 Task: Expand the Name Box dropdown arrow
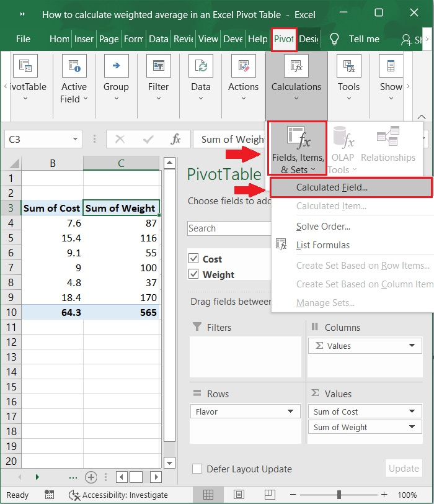tap(75, 139)
